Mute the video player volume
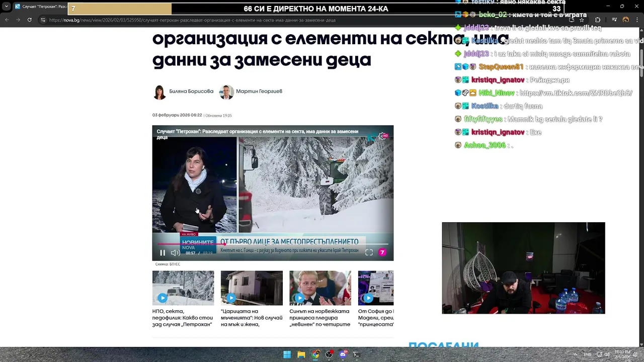Viewport: 644px width, 362px height. click(175, 253)
